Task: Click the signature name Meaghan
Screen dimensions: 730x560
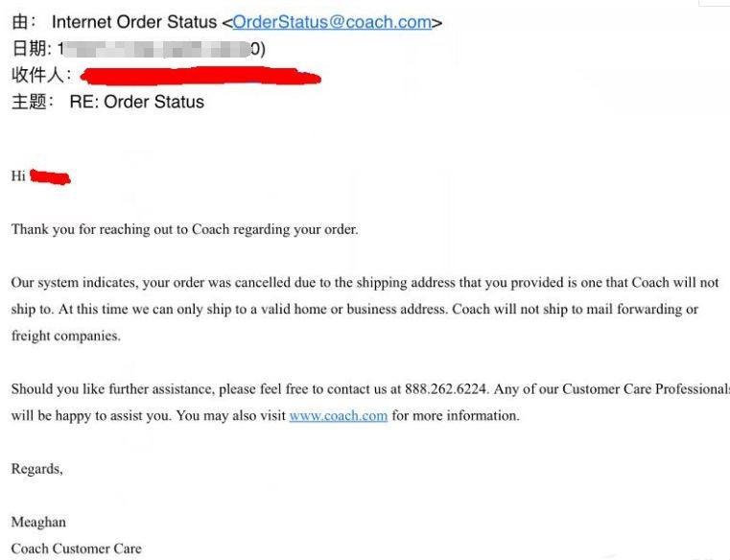Action: click(x=38, y=522)
